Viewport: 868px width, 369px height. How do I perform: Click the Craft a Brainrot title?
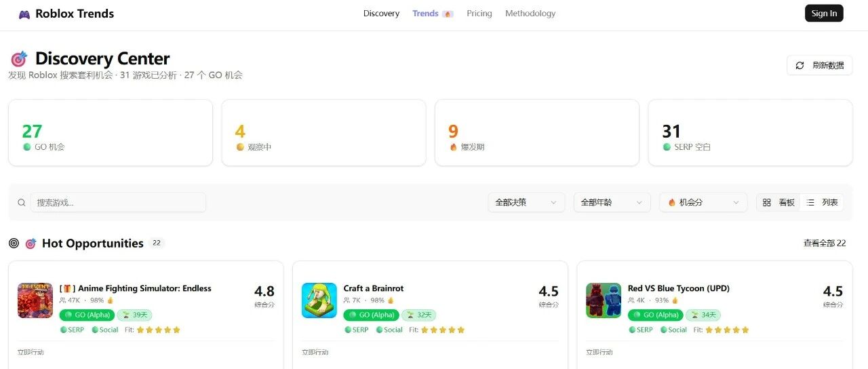tap(374, 288)
